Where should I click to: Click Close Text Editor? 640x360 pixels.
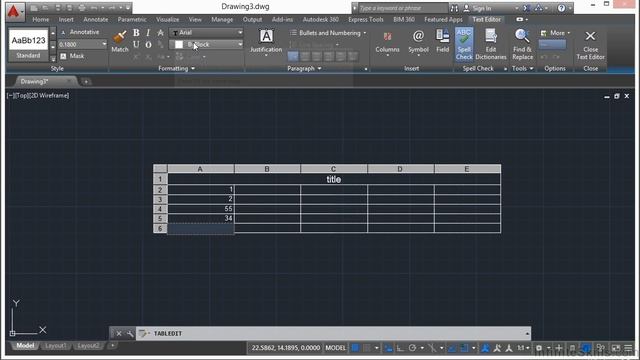click(590, 45)
